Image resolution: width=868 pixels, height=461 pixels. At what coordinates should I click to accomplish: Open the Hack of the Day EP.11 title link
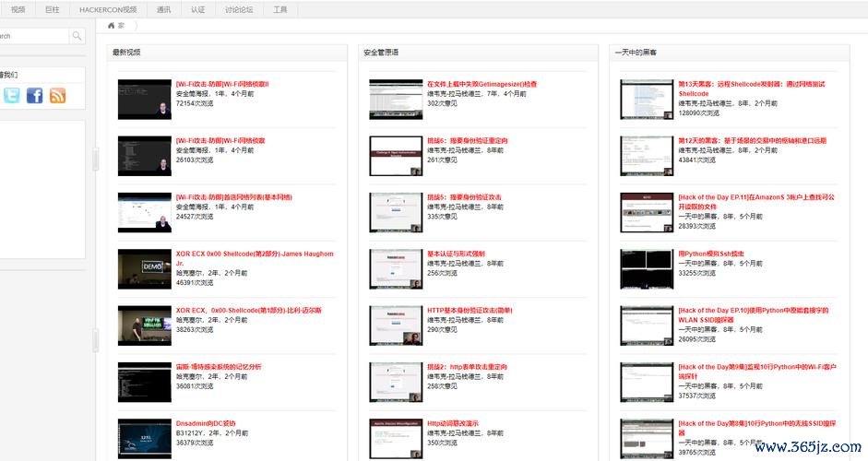(756, 201)
